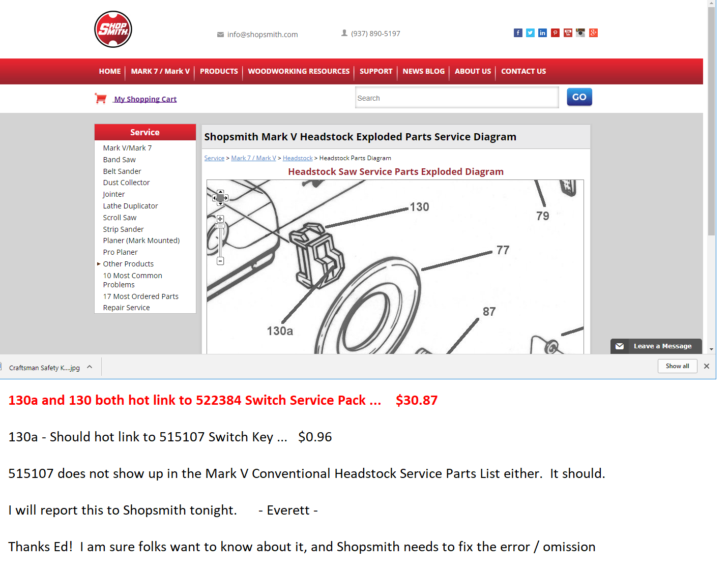Pan the diagram down with the arrow
728x570 pixels.
220,203
